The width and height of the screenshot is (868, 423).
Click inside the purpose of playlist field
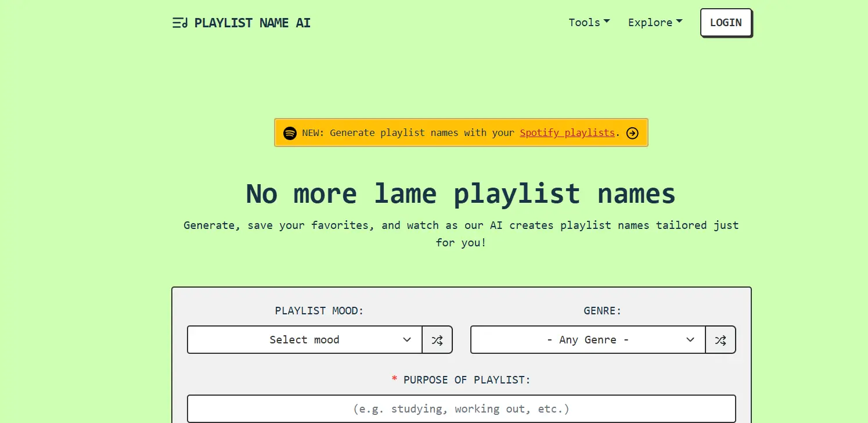click(461, 408)
